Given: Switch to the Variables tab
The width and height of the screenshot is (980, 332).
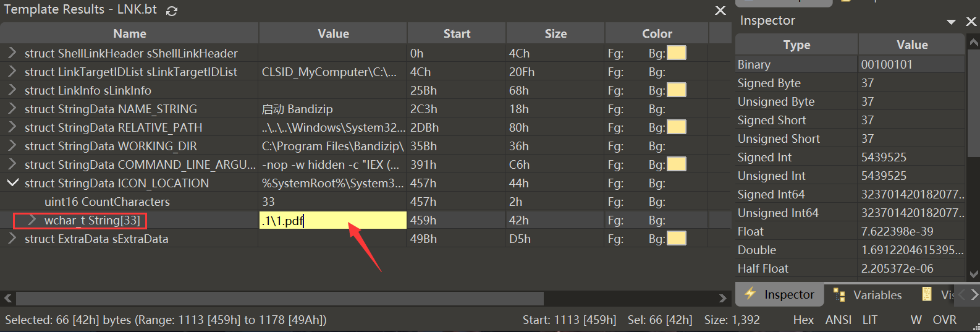Looking at the screenshot, I should coord(867,295).
